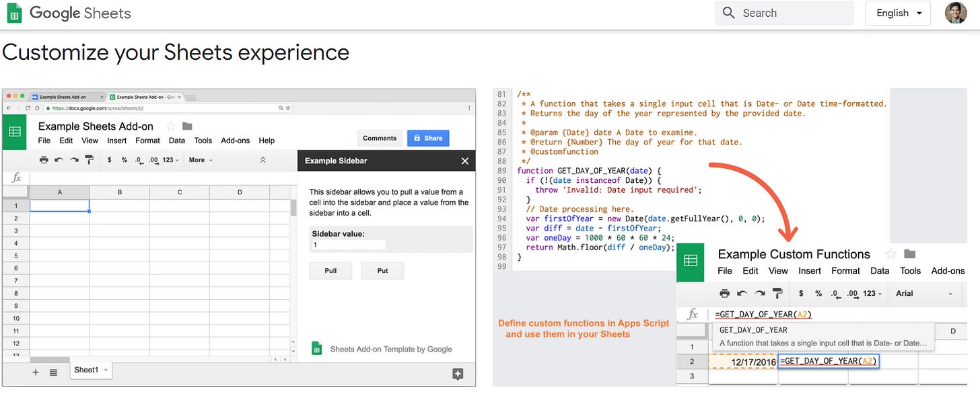This screenshot has width=980, height=398.
Task: Open the English language dropdown
Action: pyautogui.click(x=898, y=13)
